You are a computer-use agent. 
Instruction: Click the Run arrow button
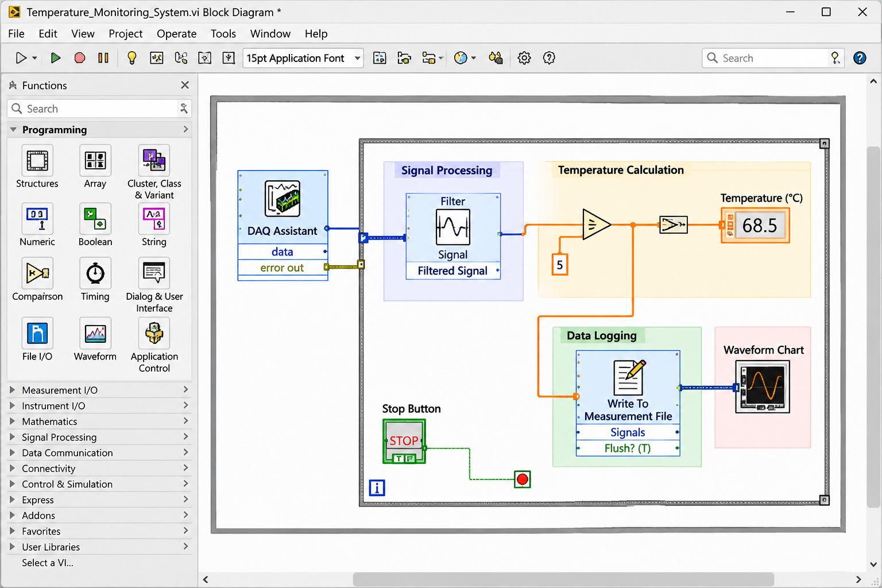coord(21,58)
